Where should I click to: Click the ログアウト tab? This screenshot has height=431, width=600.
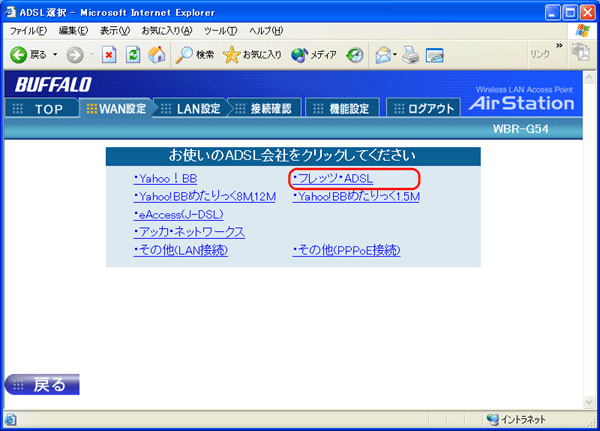423,109
